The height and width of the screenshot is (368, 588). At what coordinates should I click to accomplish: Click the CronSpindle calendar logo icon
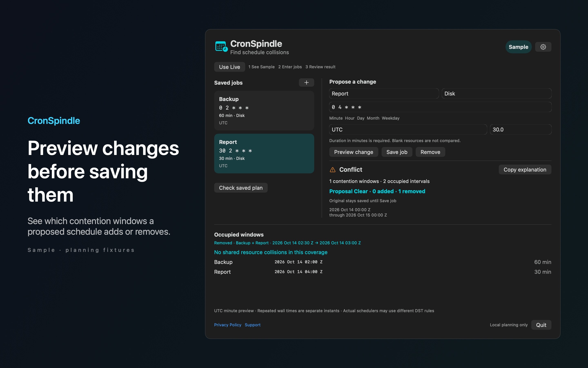(x=221, y=46)
